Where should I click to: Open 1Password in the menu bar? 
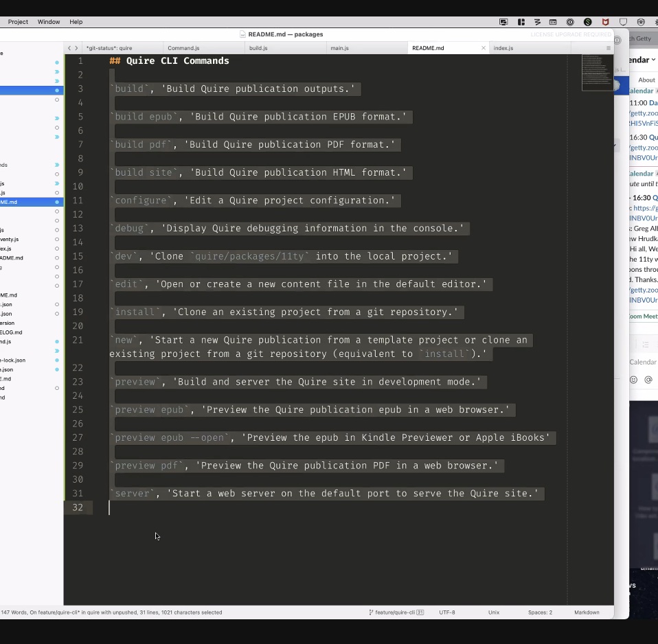570,22
